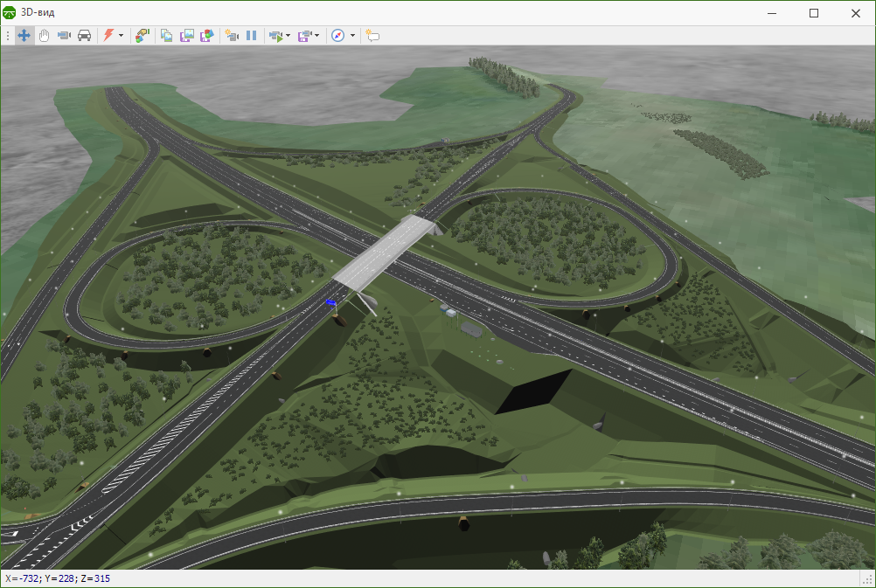Open the lightning bolt dropdown arrow

point(121,36)
